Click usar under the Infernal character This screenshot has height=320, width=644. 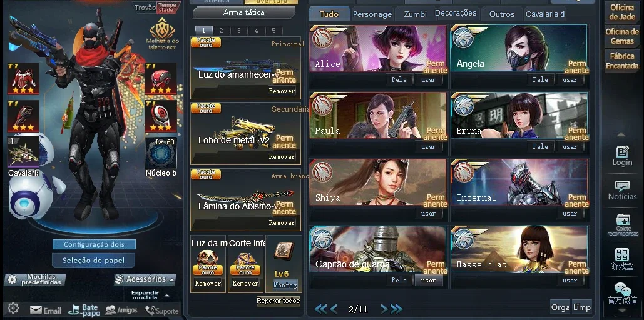570,213
